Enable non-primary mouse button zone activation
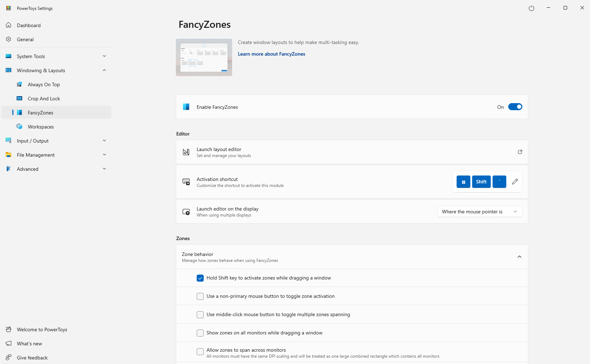This screenshot has height=364, width=590. (200, 296)
